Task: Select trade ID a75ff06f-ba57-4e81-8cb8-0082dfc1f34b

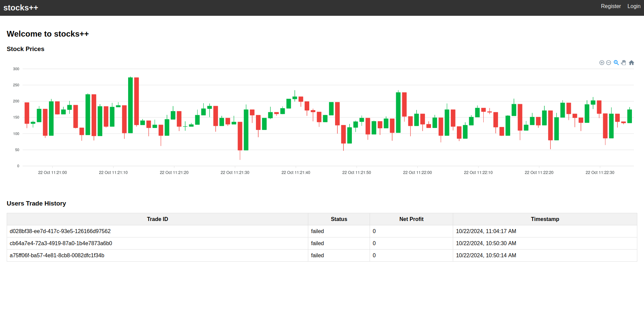Action: pyautogui.click(x=57, y=255)
